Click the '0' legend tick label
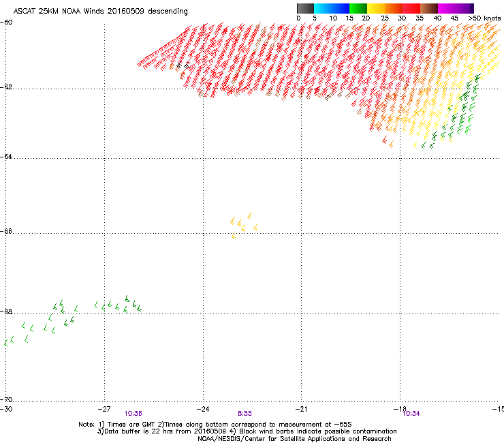 coord(298,18)
